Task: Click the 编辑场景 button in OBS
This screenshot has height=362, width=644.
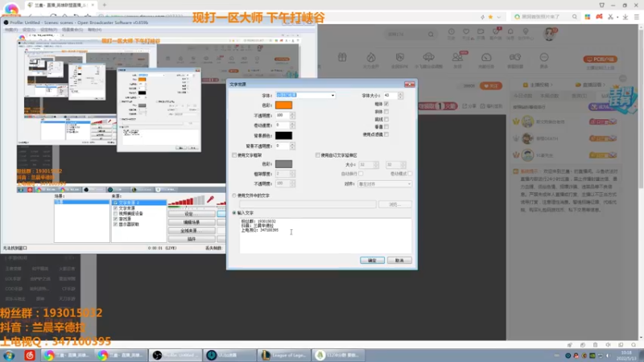Action: click(x=192, y=222)
